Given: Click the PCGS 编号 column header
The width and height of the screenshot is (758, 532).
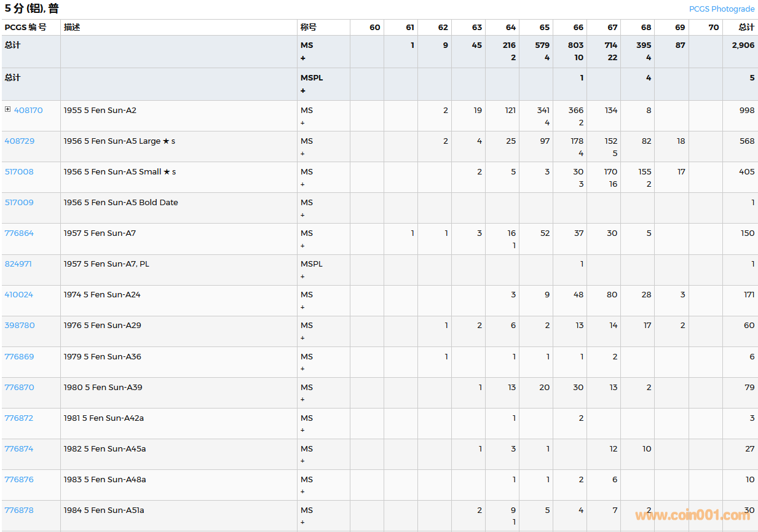Looking at the screenshot, I should pos(25,27).
